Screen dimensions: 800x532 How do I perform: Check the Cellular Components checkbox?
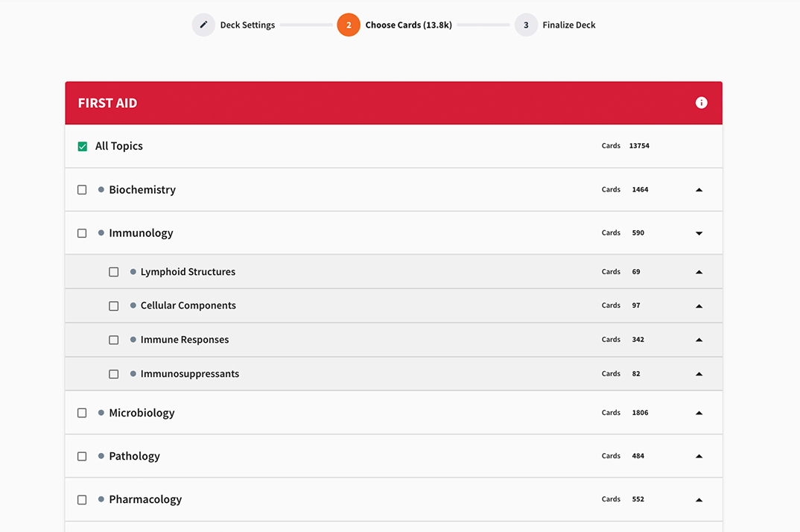114,305
